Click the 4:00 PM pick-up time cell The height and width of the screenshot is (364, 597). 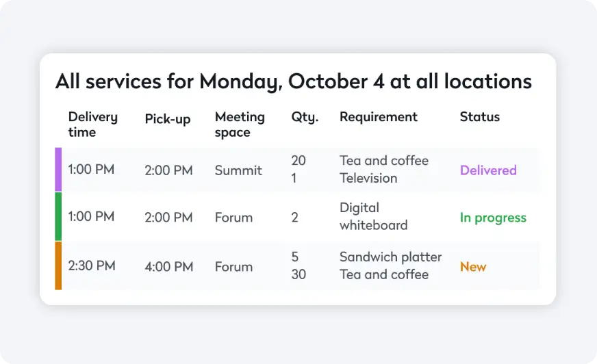pyautogui.click(x=168, y=267)
